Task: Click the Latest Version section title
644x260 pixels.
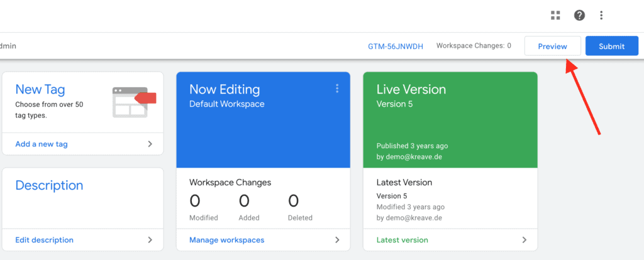Action: (x=404, y=183)
